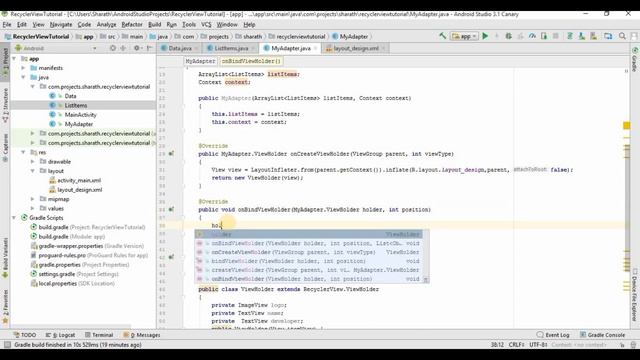Viewport: 640px width, 360px height.
Task: Click the Search Everywhere magnifier icon
Action: point(622,36)
